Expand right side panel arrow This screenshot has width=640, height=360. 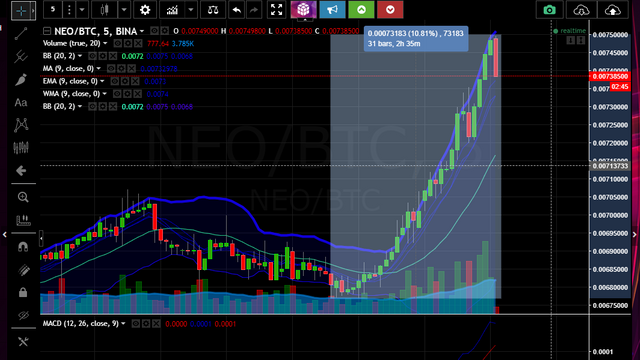pos(635,234)
